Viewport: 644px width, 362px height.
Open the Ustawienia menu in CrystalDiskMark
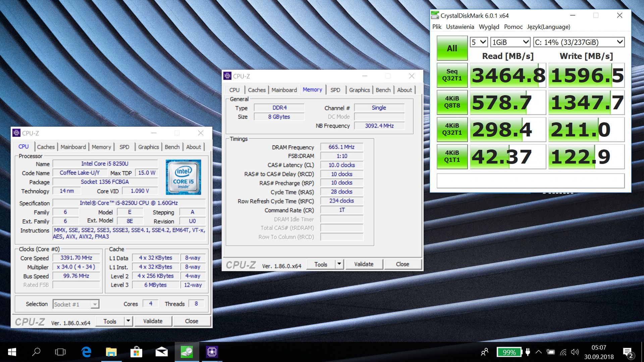tap(460, 27)
